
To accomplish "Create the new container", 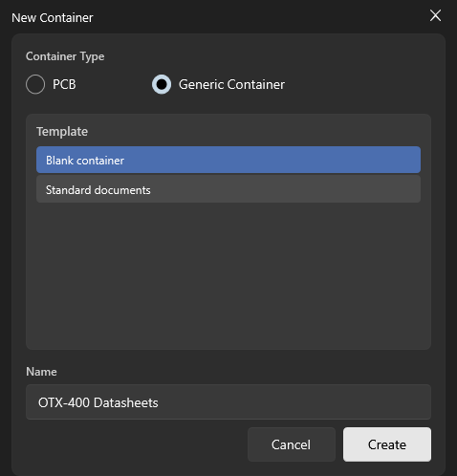I will pyautogui.click(x=387, y=444).
